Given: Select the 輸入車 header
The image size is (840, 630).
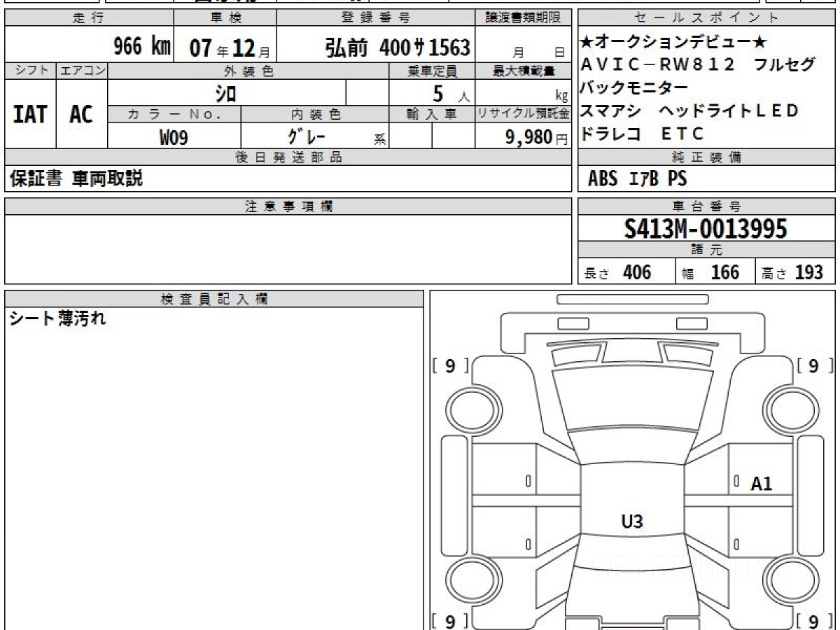Looking at the screenshot, I should 432,113.
